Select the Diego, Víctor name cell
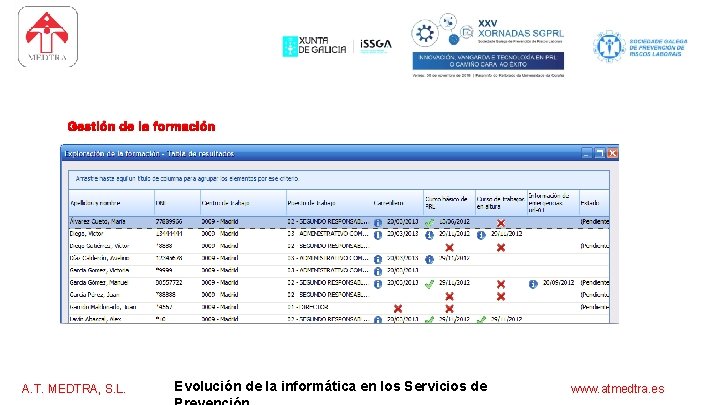 112,234
